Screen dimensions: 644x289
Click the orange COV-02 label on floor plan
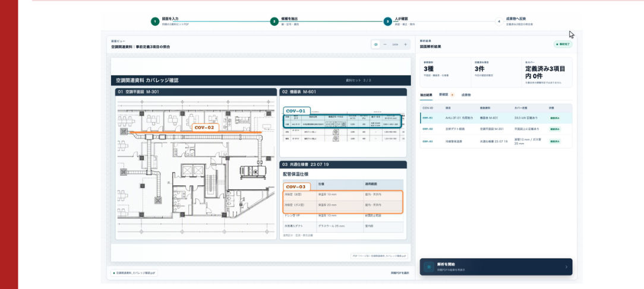pos(205,128)
